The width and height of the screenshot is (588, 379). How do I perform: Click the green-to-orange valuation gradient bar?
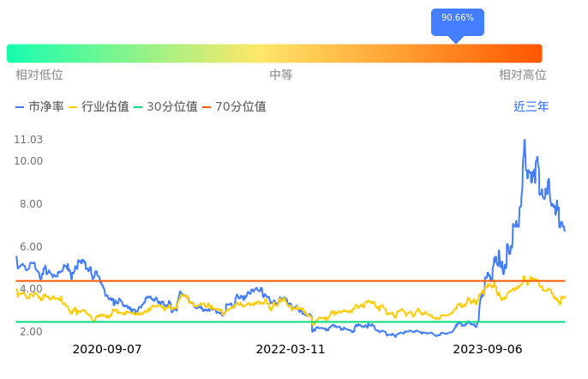coord(274,53)
